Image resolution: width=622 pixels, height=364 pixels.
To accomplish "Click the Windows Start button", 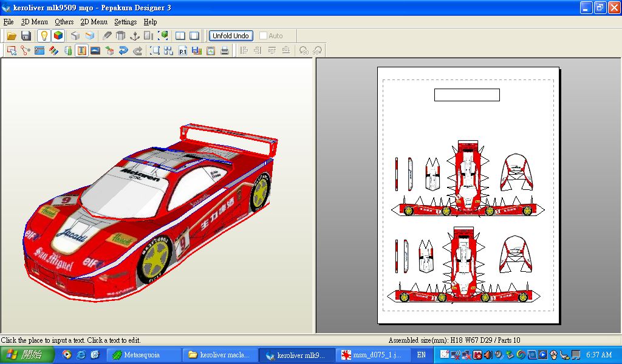I will click(26, 354).
